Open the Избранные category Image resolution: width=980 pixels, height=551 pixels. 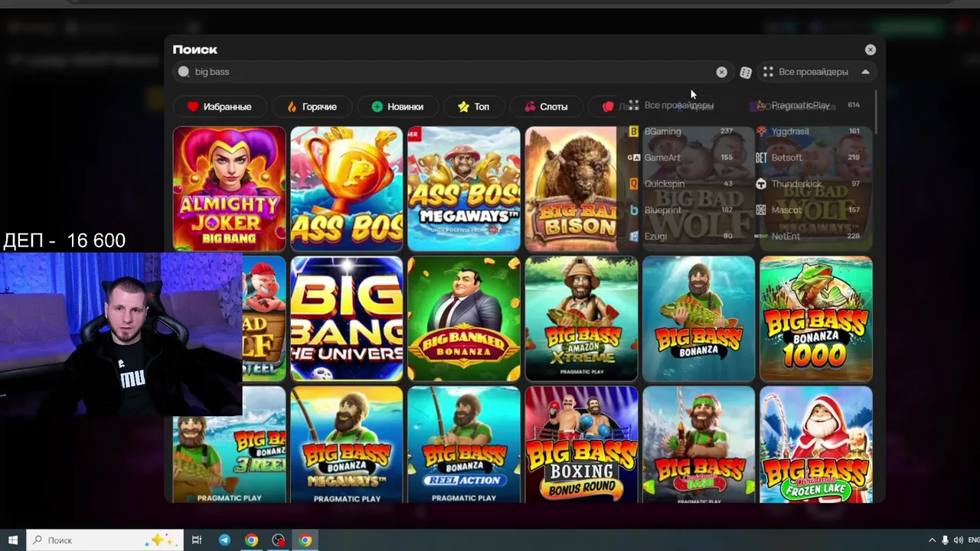pyautogui.click(x=220, y=106)
